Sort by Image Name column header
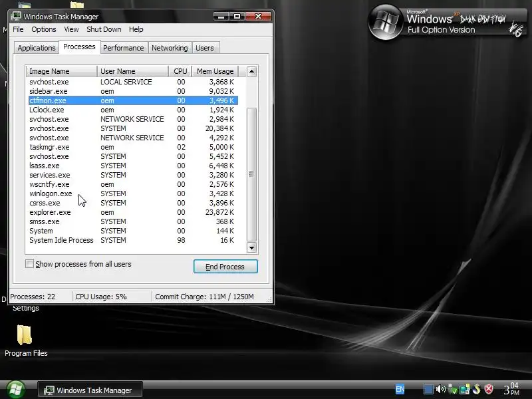This screenshot has width=532, height=399. (x=61, y=71)
